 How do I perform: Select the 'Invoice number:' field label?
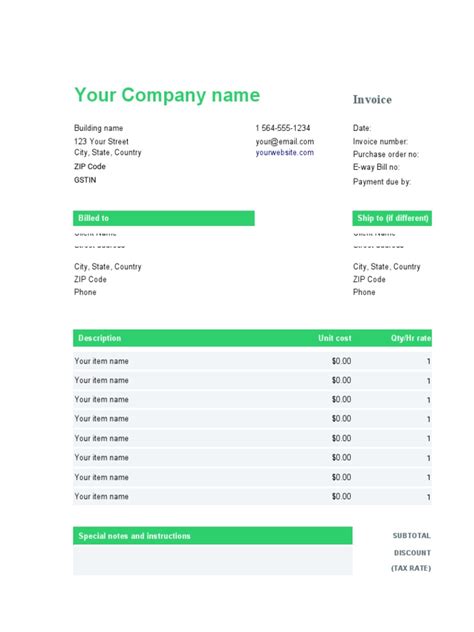[x=380, y=141]
